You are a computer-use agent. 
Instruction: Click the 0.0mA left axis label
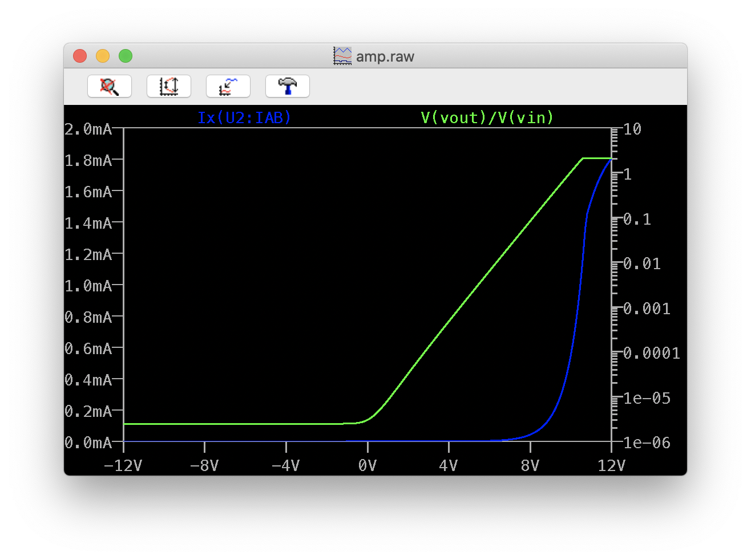[88, 443]
